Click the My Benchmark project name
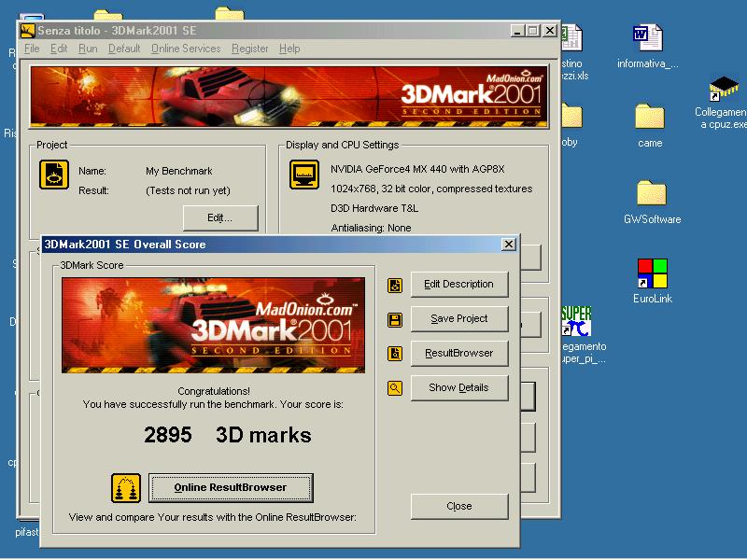The image size is (747, 560). (x=179, y=171)
